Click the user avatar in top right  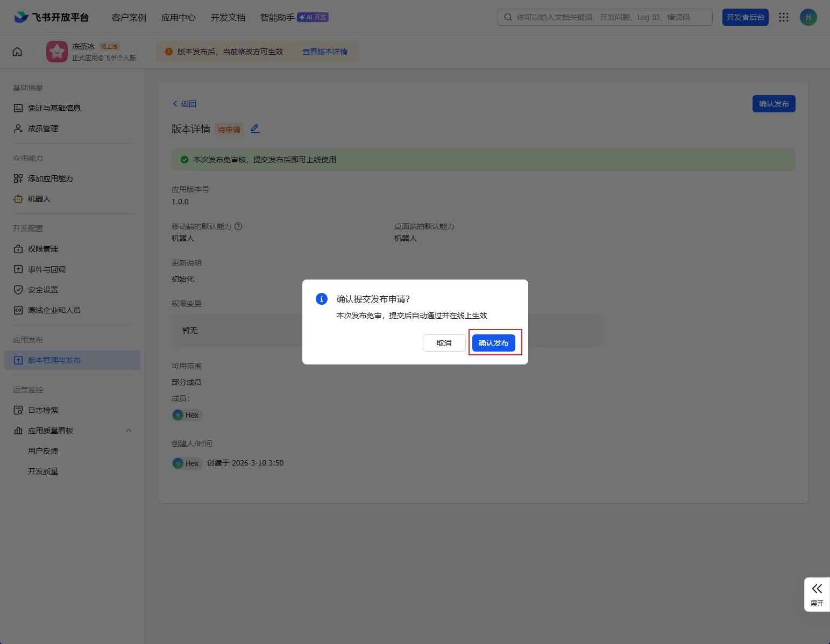(x=808, y=17)
